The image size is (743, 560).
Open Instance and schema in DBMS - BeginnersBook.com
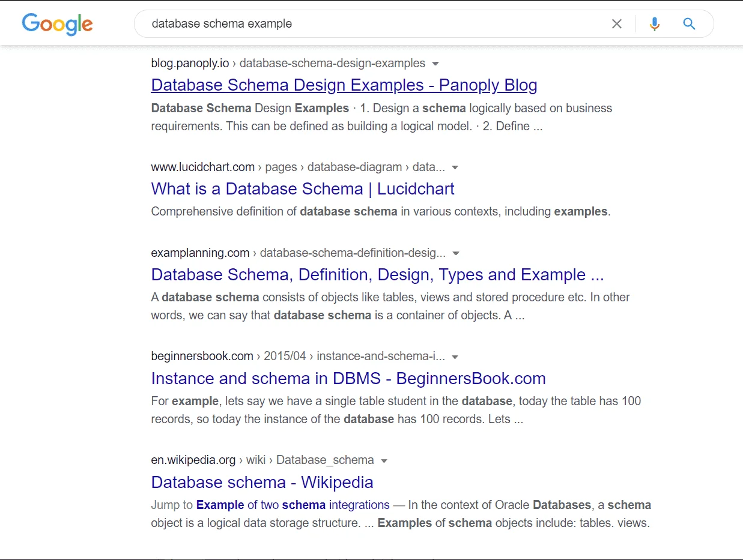tap(348, 379)
